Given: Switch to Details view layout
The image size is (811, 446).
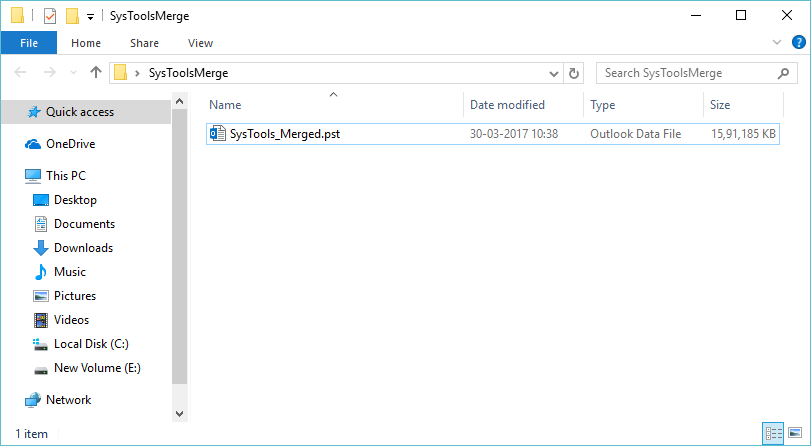Looking at the screenshot, I should 773,433.
